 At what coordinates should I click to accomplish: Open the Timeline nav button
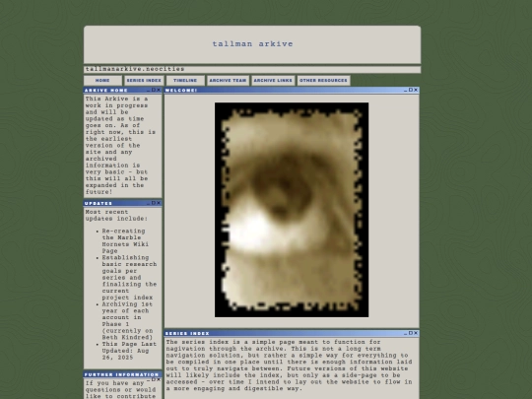pos(185,81)
